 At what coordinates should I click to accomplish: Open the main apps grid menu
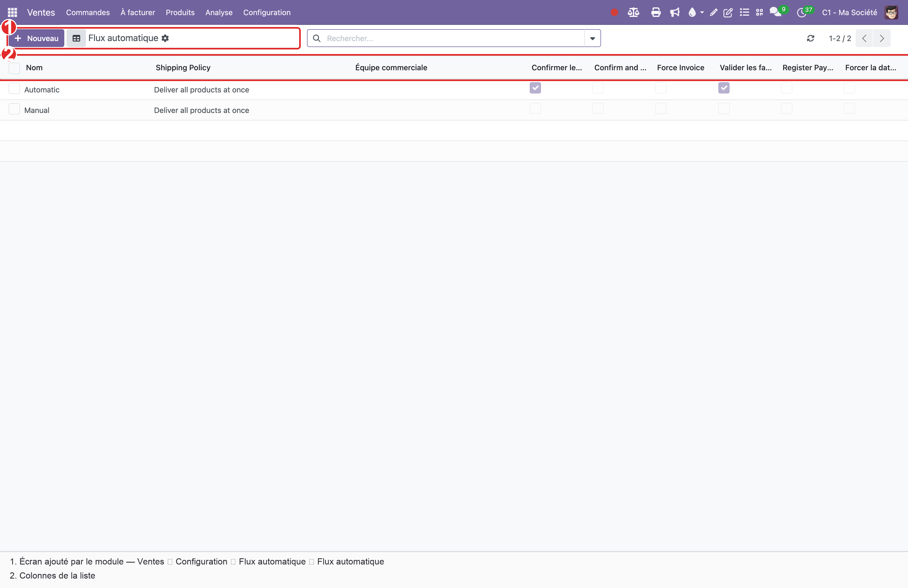point(12,13)
